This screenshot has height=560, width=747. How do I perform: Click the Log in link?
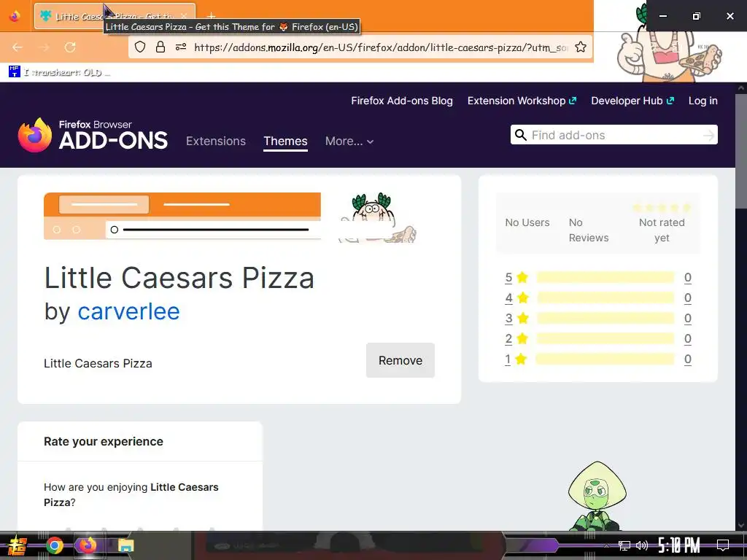(x=703, y=101)
